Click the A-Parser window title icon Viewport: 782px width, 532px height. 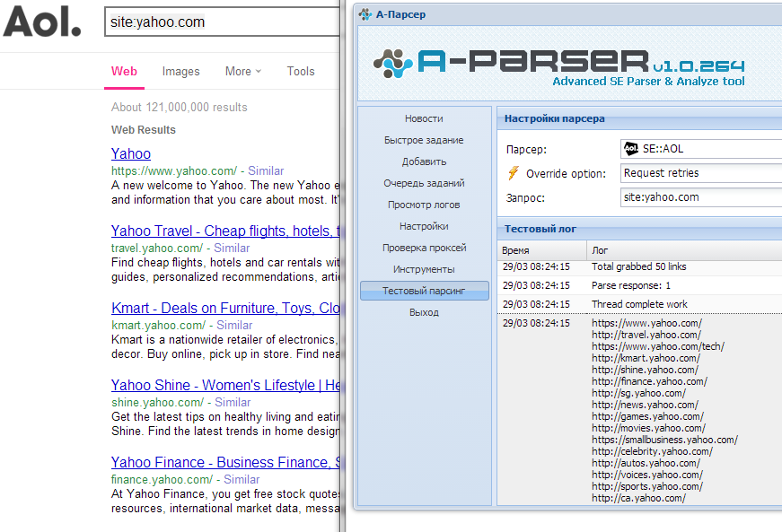pyautogui.click(x=365, y=14)
